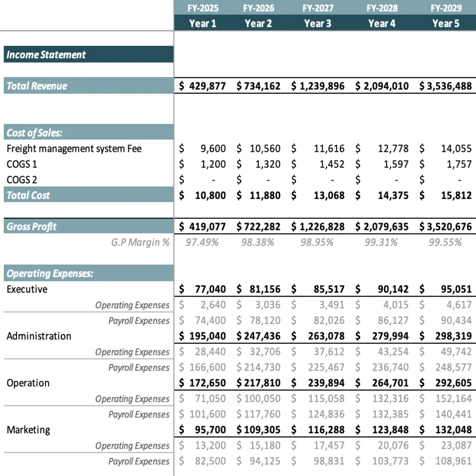Click Gross Profit value 3,520,676
Image resolution: width=476 pixels, height=476 pixels.
449,227
